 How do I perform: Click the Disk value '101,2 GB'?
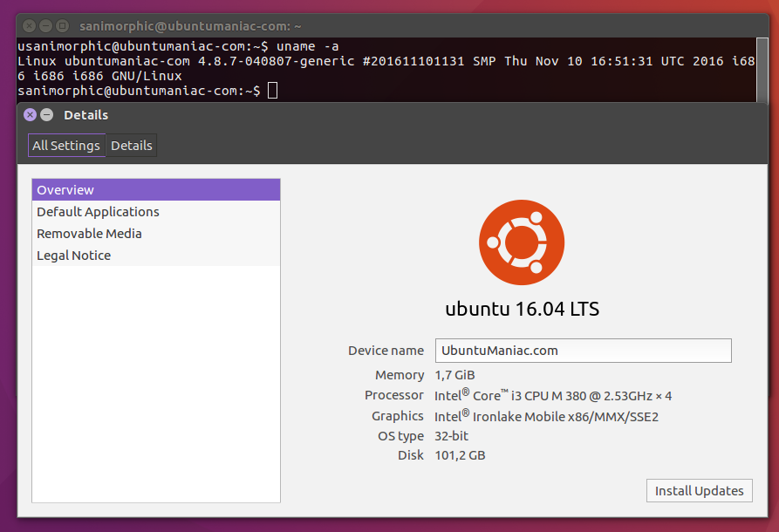pyautogui.click(x=460, y=455)
